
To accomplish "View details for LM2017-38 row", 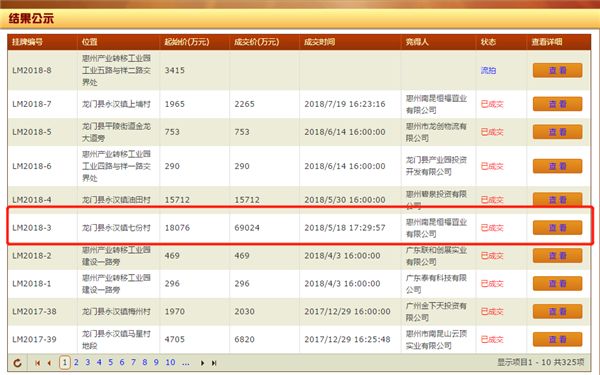I will point(558,311).
